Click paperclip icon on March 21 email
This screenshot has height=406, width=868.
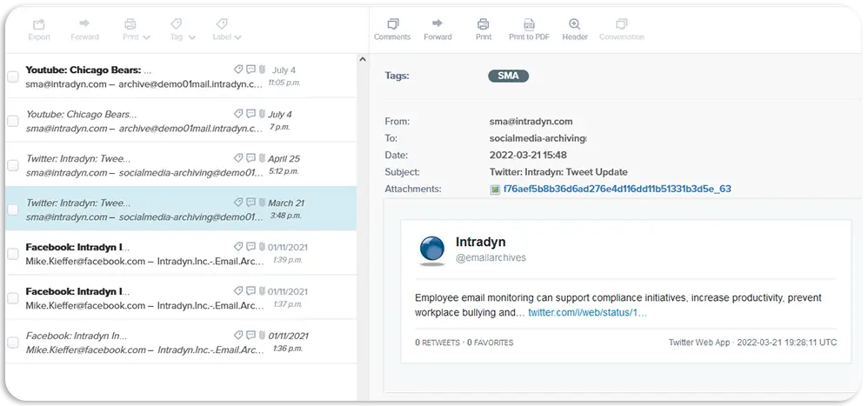coord(262,203)
